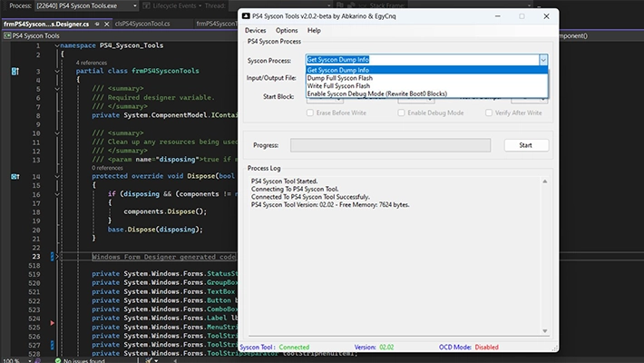Click inheritance margin icon at line 3
This screenshot has height=363, width=644.
pos(15,72)
